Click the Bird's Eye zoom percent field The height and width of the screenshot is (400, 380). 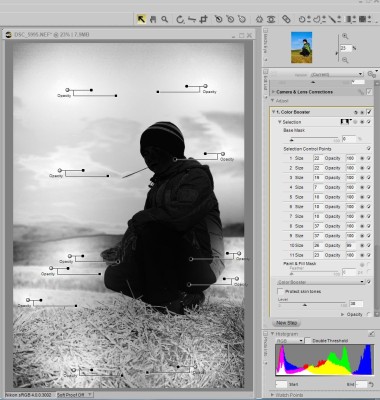(x=346, y=48)
